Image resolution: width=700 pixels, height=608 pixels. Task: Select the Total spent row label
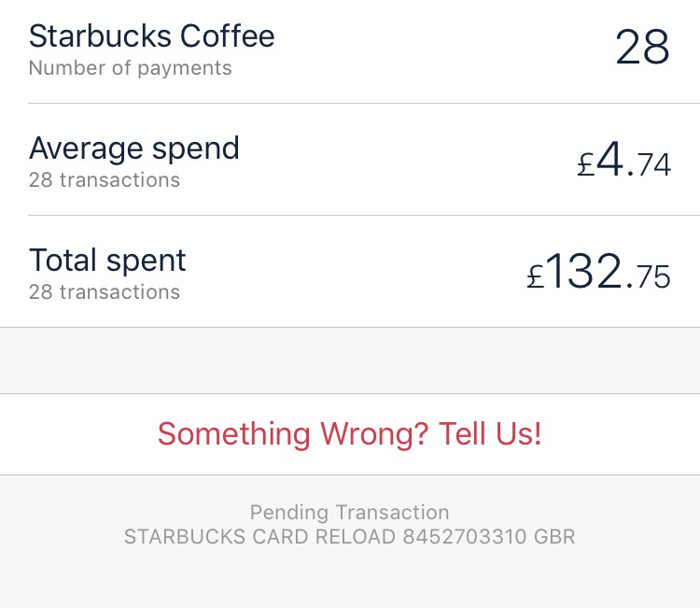pos(107,260)
